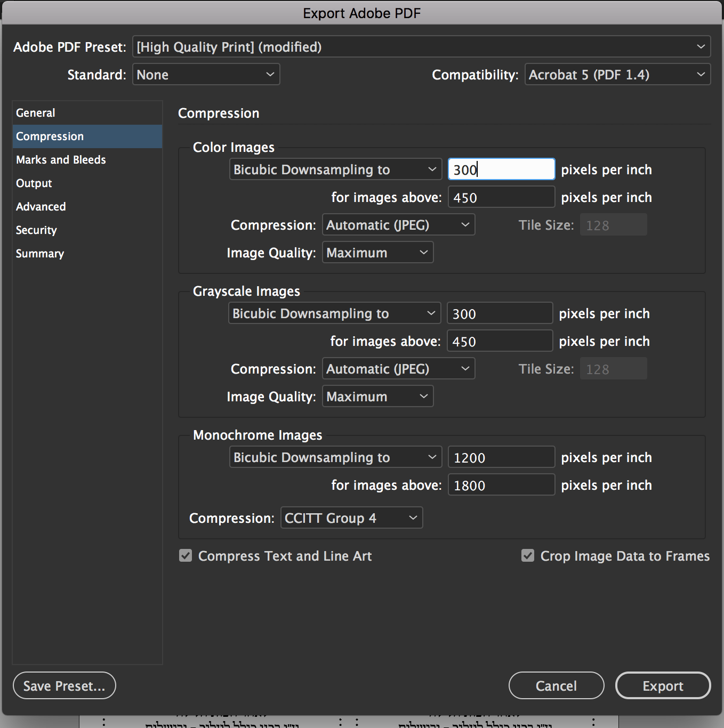Show the Security section
The image size is (724, 728).
tap(87, 230)
